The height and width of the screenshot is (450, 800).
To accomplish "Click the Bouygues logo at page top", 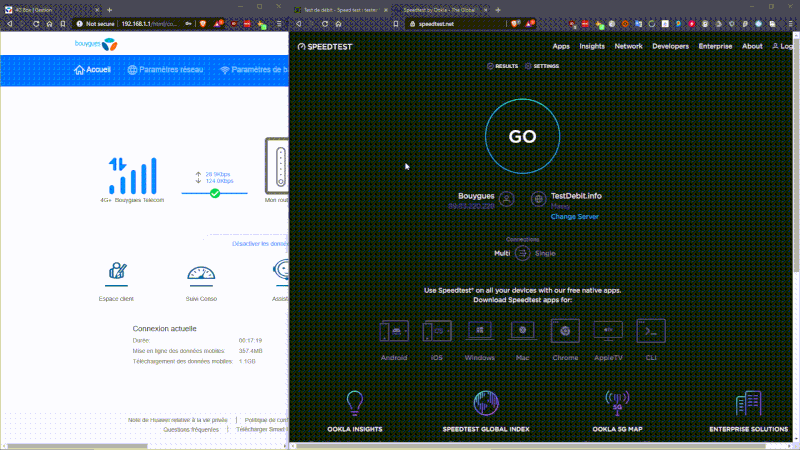I will 96,44.
